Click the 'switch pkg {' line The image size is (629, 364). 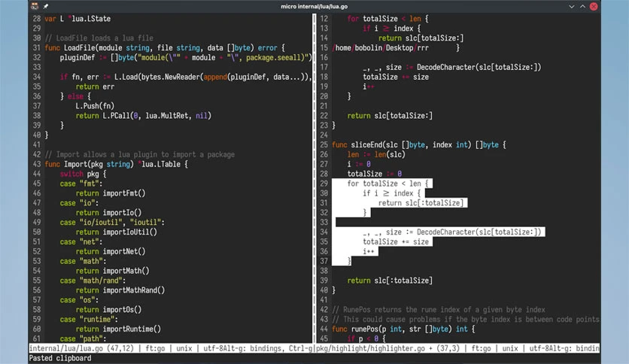83,174
